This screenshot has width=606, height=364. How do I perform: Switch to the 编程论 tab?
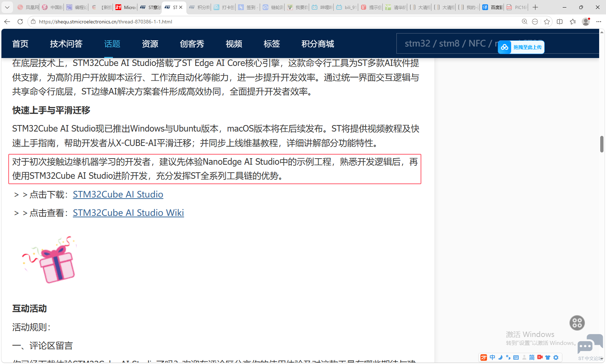77,7
